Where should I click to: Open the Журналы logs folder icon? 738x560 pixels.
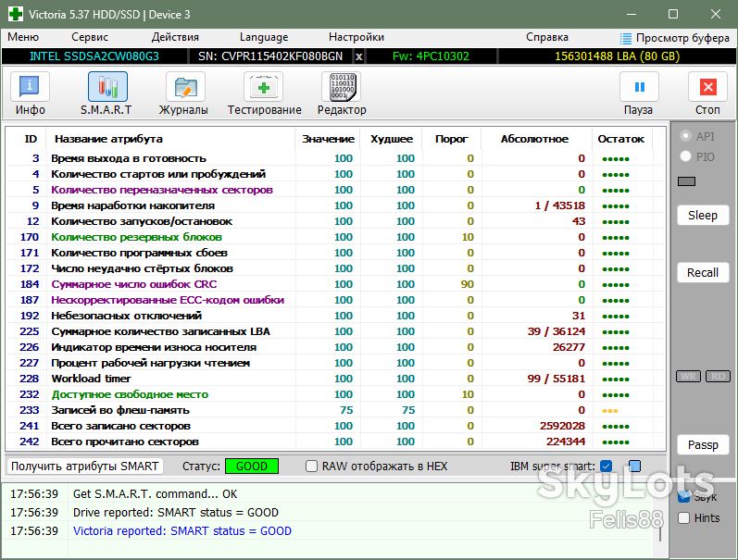tap(185, 87)
